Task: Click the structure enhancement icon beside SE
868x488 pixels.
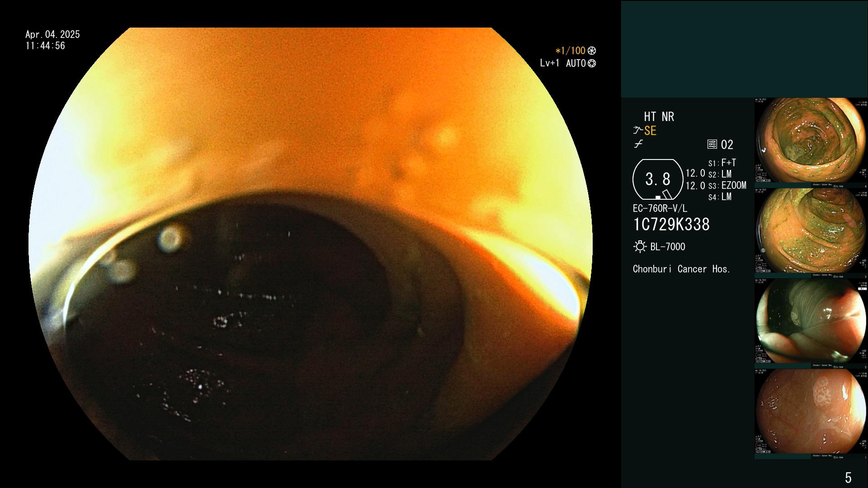Action: 638,131
